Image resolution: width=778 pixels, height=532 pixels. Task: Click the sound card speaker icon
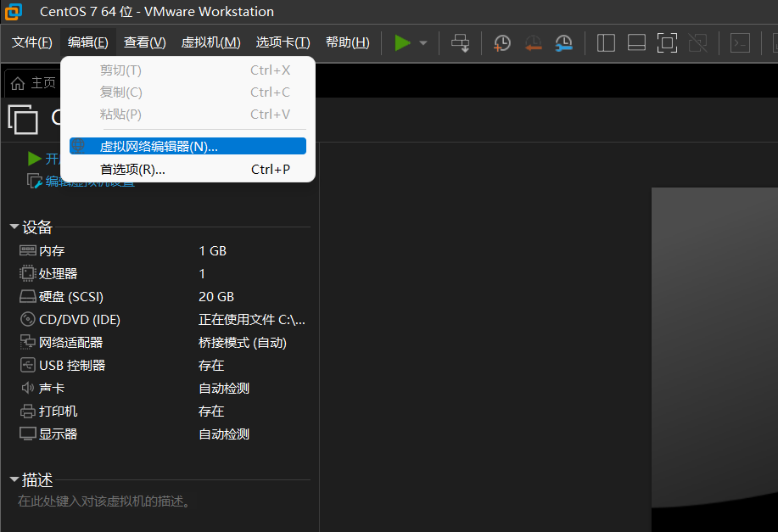click(x=28, y=388)
